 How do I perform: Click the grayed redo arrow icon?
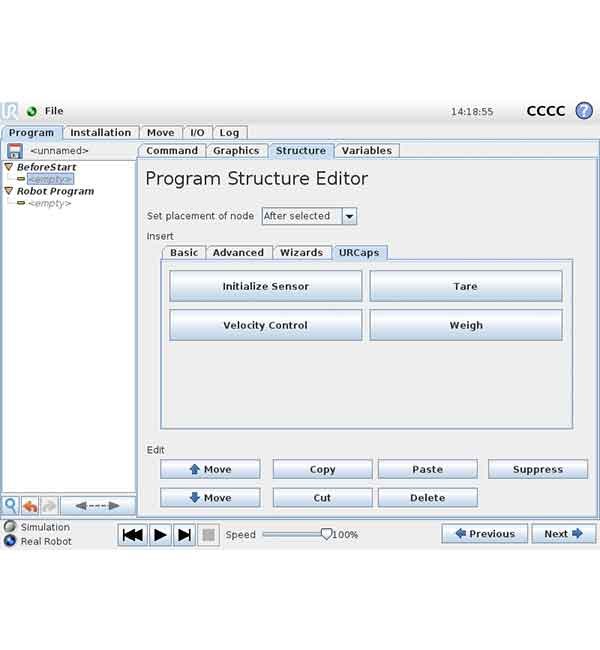pos(49,506)
